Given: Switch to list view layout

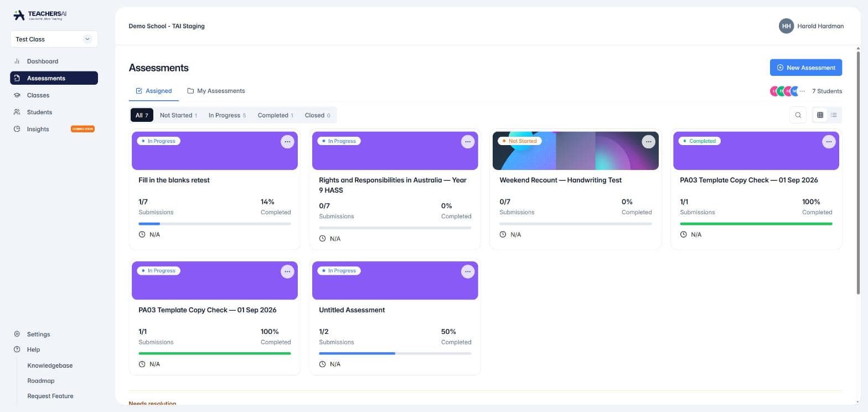Looking at the screenshot, I should tap(834, 115).
